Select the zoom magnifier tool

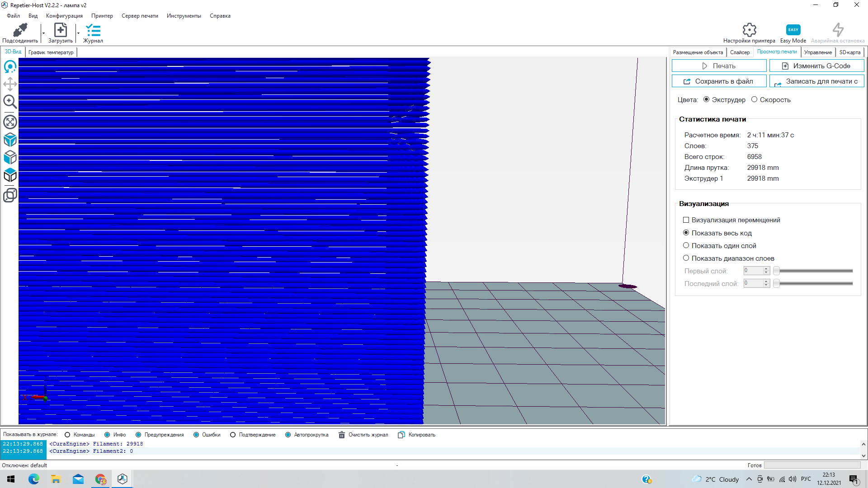coord(10,102)
